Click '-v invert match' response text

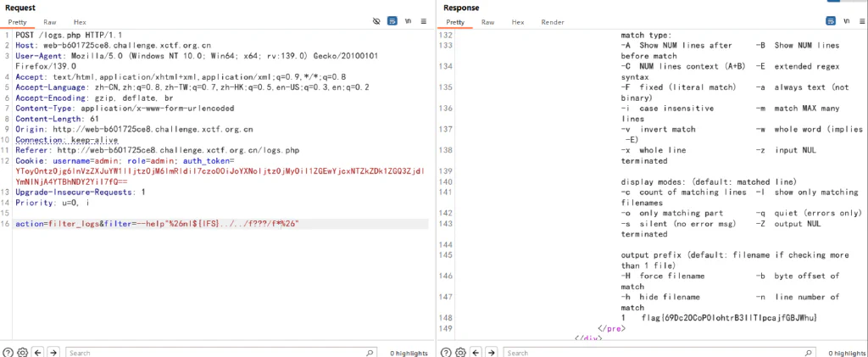click(658, 130)
